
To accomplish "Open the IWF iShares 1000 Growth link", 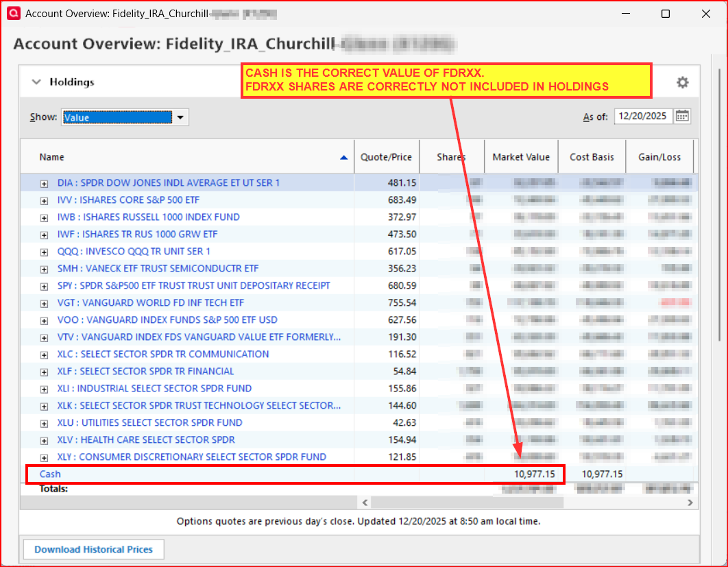I will 137,234.
